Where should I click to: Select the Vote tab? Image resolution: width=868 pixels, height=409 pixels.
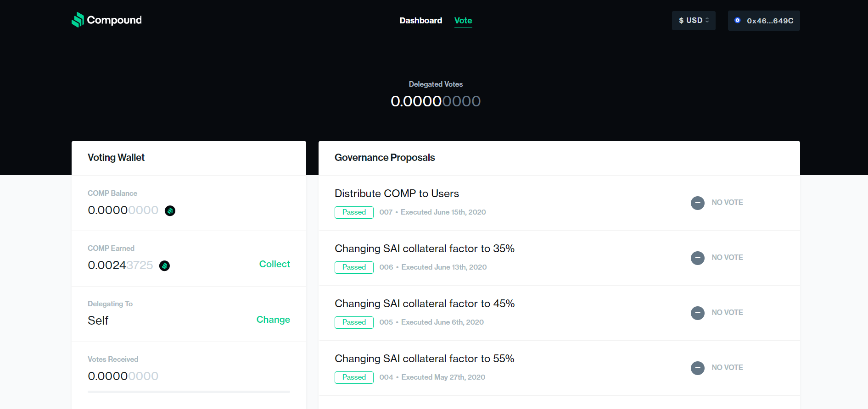(463, 21)
